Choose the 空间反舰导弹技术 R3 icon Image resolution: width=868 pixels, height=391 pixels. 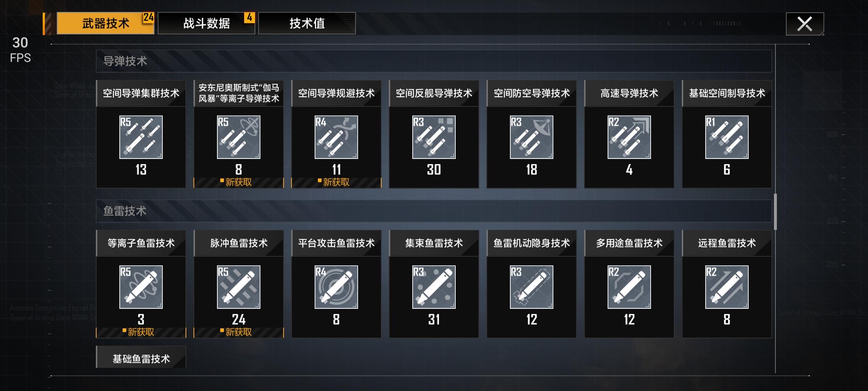434,137
